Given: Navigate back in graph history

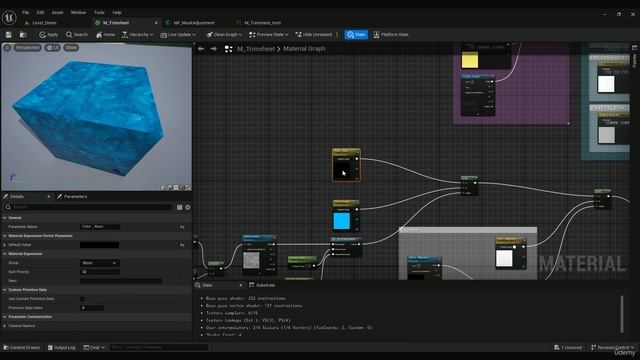Looking at the screenshot, I should [x=201, y=49].
